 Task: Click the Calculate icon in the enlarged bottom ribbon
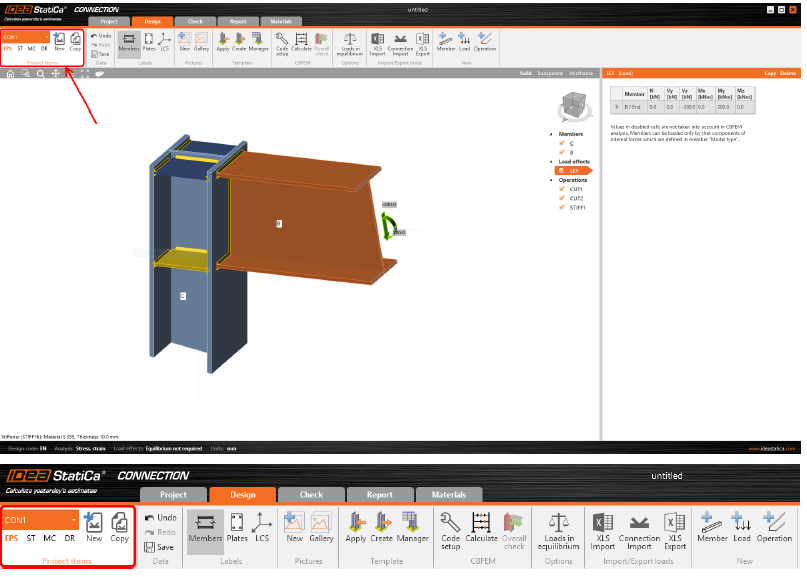tap(481, 527)
